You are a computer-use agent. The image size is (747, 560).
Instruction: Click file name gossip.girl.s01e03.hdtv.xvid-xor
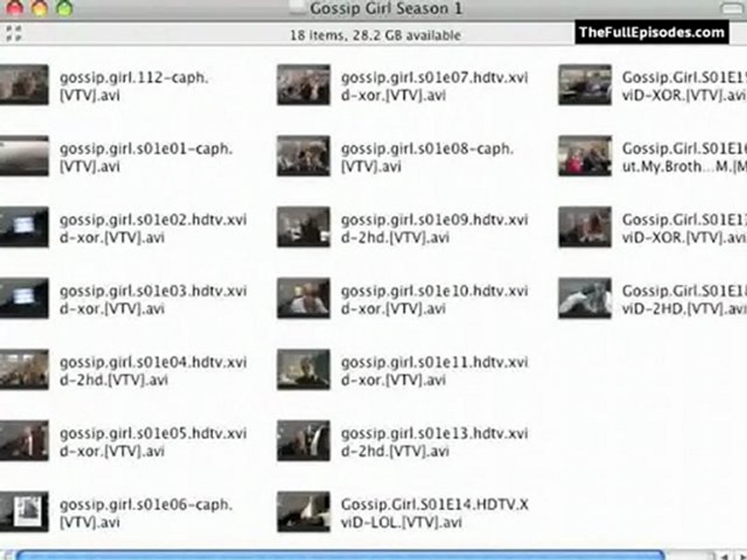[x=153, y=300]
